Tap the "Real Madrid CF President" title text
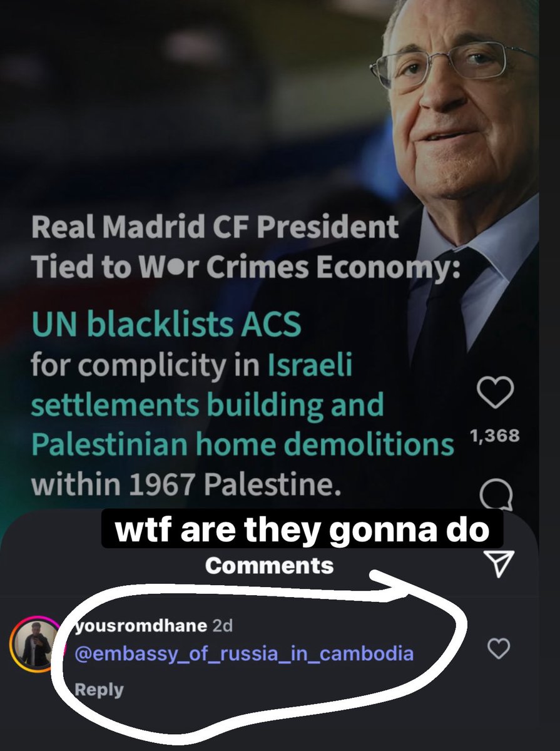The width and height of the screenshot is (560, 751). point(215,227)
